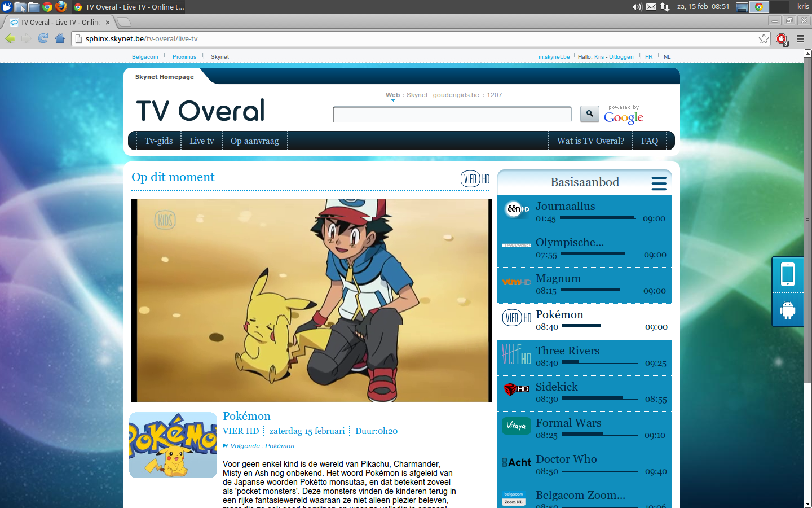Click the Uitloggen link
This screenshot has height=508, width=812.
point(621,56)
